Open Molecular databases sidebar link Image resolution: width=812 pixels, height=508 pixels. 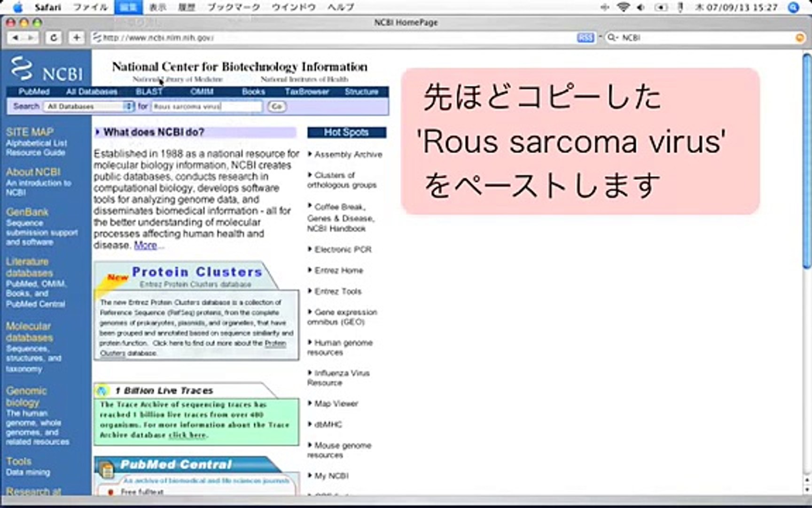[29, 332]
